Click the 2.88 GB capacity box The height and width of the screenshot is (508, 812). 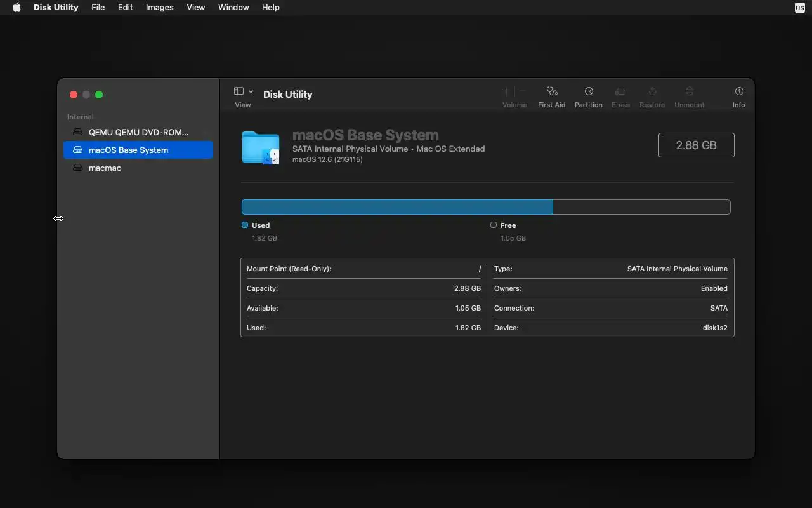(x=697, y=145)
